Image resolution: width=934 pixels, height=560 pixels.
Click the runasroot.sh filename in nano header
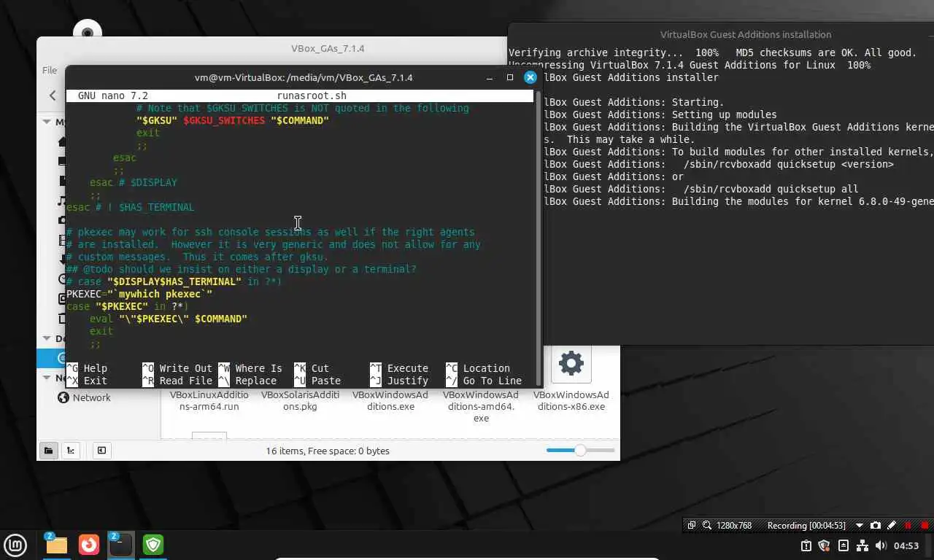coord(312,96)
